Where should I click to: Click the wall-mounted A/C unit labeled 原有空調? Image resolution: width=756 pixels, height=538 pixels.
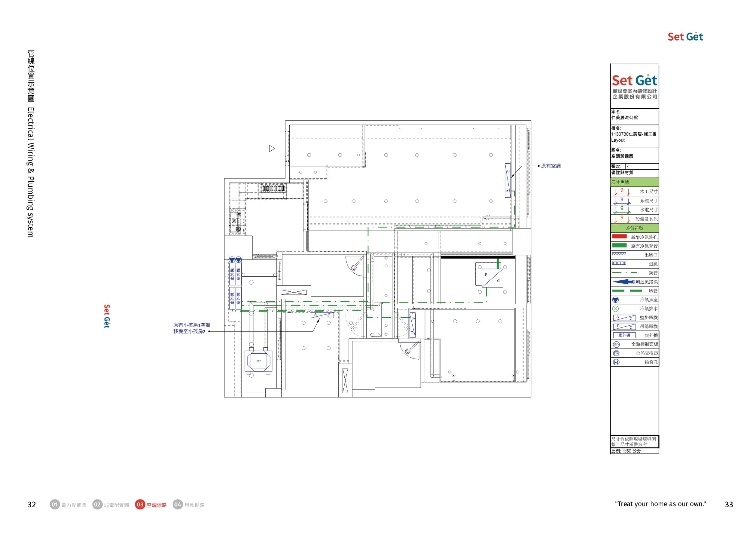508,180
